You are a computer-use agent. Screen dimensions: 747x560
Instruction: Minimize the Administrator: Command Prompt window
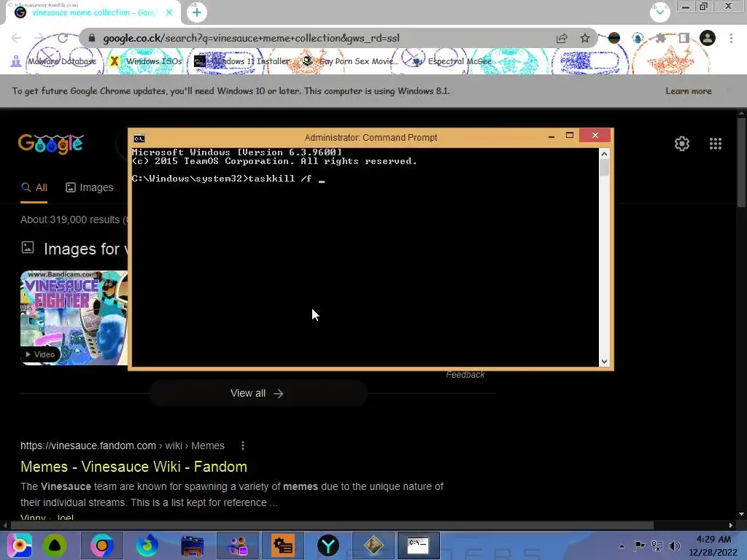551,136
